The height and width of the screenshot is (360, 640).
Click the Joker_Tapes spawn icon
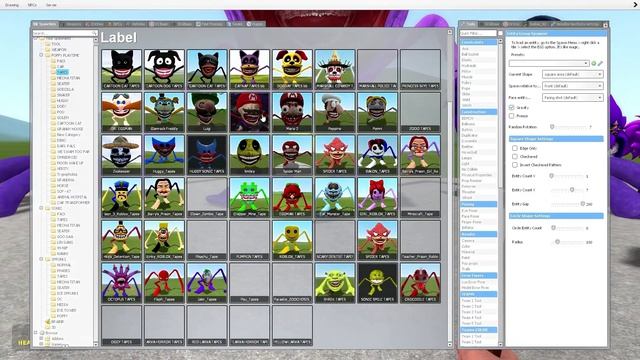tap(207, 282)
